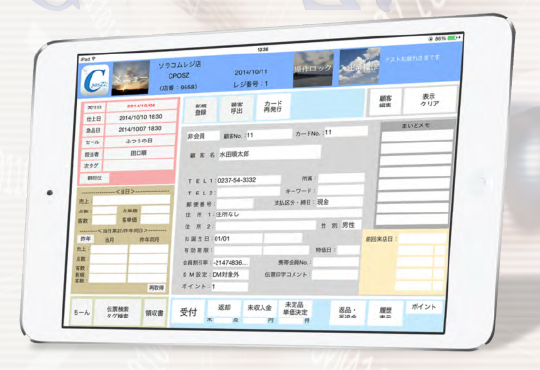Click the 再取得 refresh button
The width and height of the screenshot is (540, 370).
point(156,287)
